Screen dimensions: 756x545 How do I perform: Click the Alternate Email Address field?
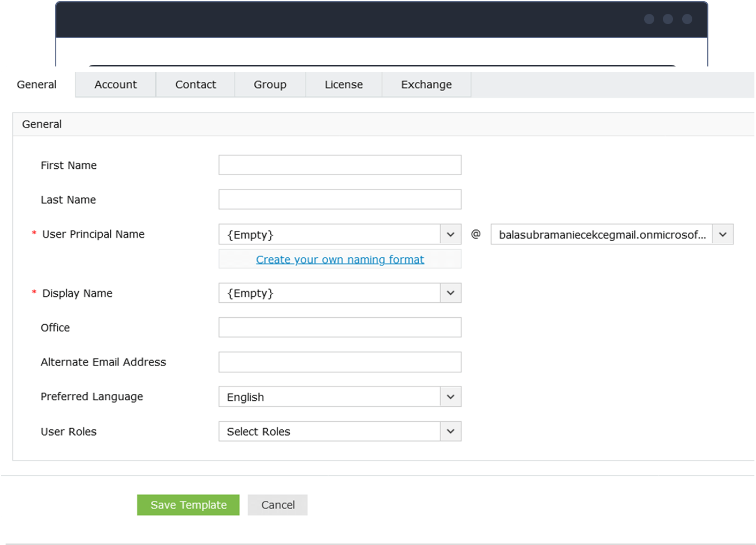(x=339, y=362)
